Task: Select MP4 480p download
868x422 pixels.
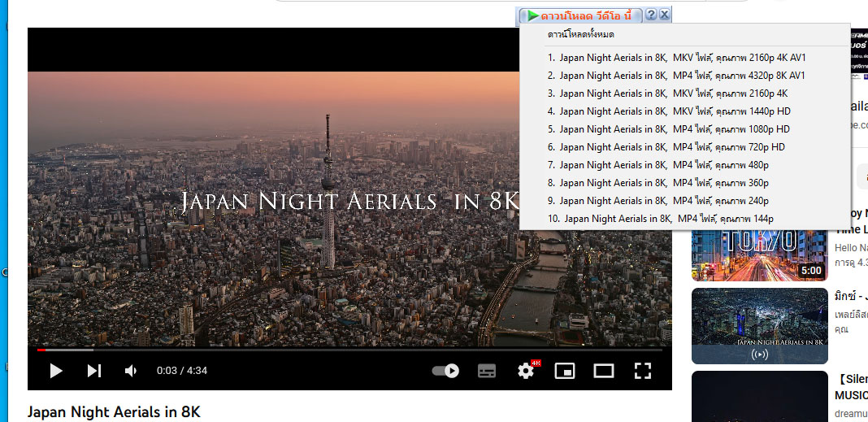Action: tap(658, 164)
